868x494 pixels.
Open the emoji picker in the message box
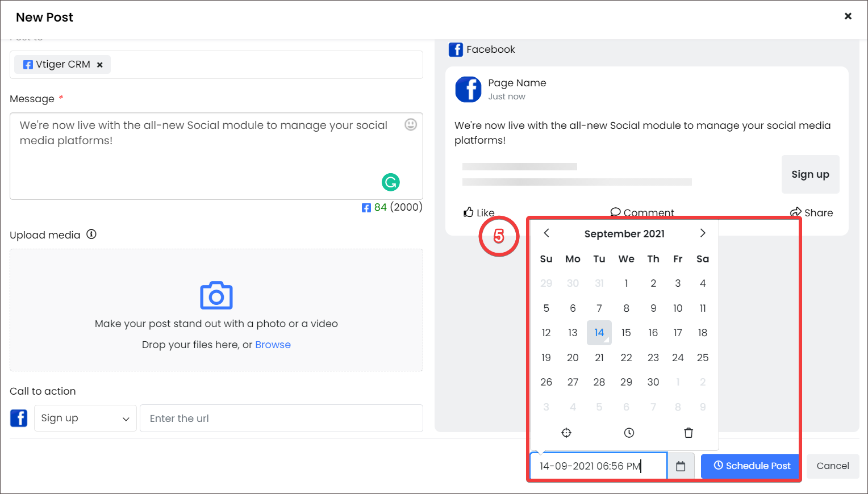coord(411,124)
